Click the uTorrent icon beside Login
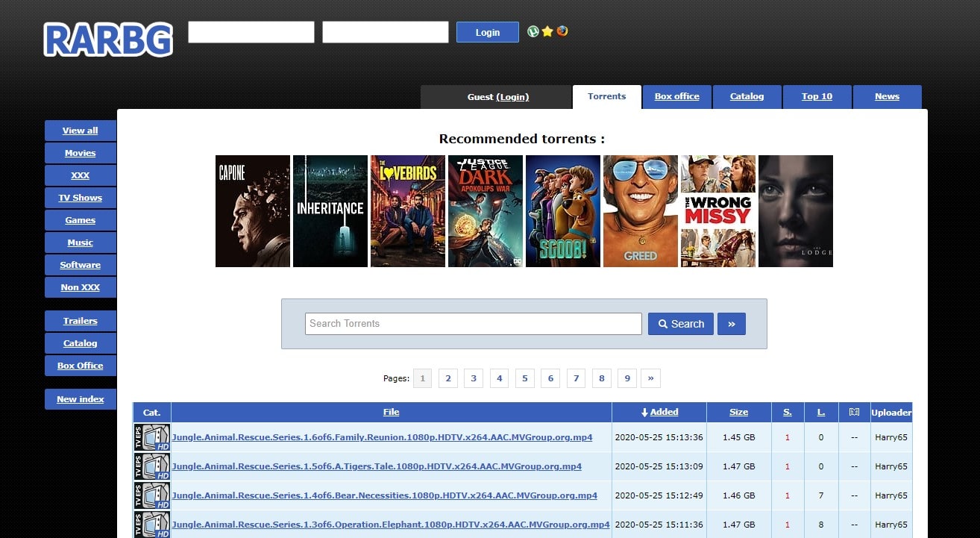 533,31
